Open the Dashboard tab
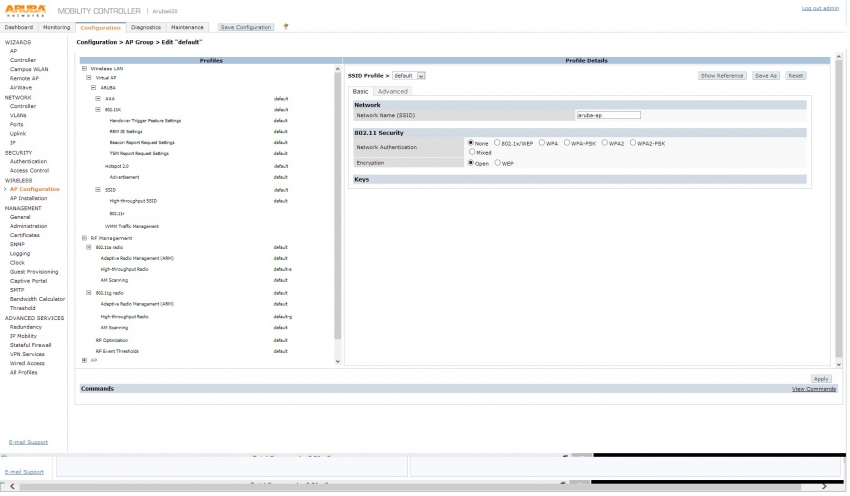850x496 pixels. [19, 27]
